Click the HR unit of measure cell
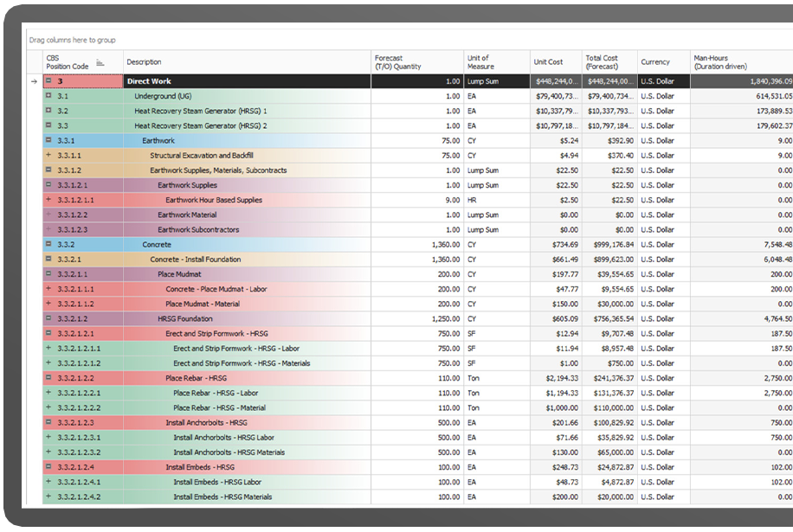The image size is (793, 532). click(497, 200)
